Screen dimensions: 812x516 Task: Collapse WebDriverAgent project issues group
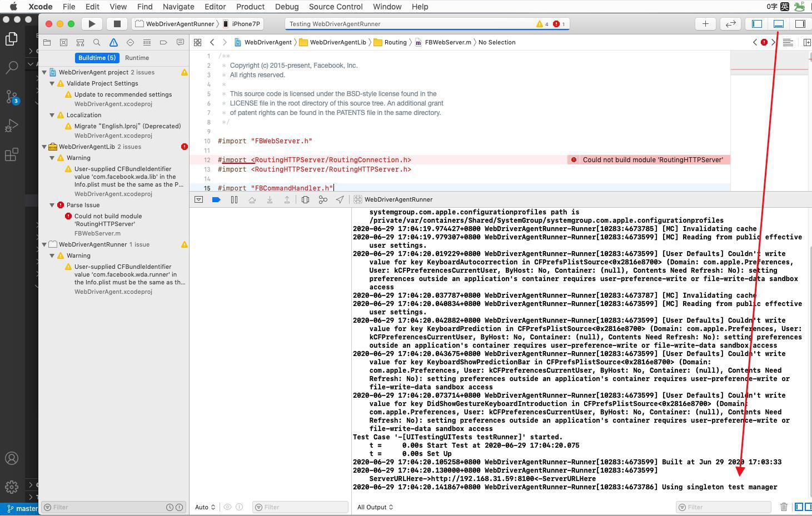pyautogui.click(x=44, y=72)
